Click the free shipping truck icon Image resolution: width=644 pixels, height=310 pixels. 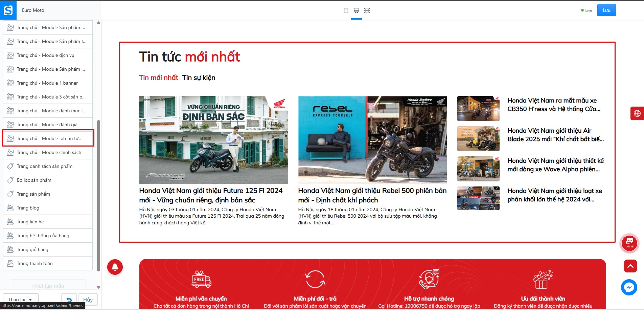pos(201,279)
